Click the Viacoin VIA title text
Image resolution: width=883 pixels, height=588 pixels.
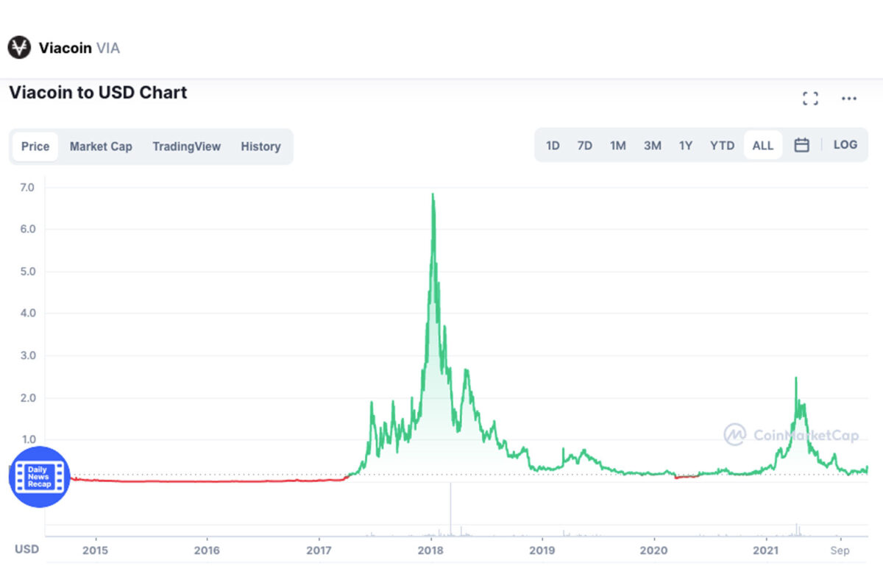pyautogui.click(x=79, y=49)
